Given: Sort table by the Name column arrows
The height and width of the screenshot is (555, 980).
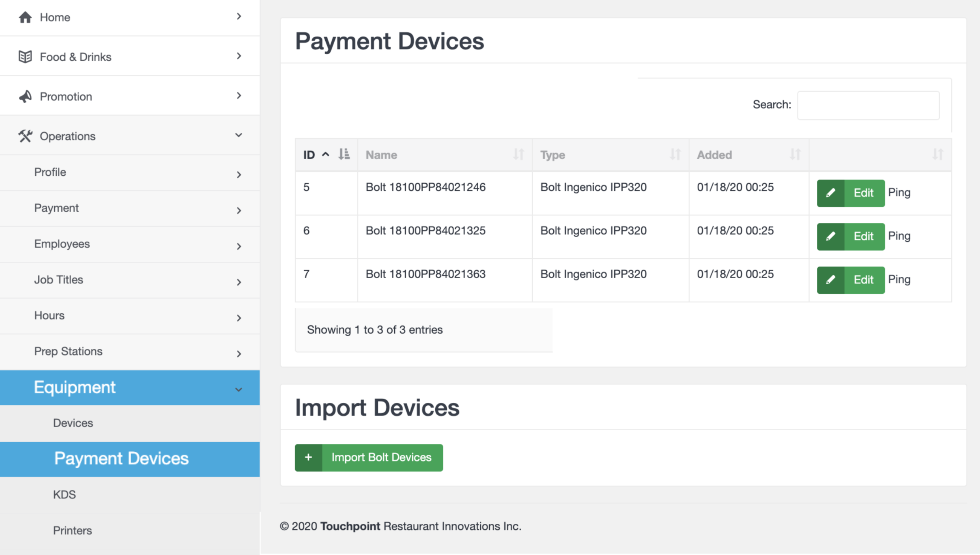Looking at the screenshot, I should point(518,154).
